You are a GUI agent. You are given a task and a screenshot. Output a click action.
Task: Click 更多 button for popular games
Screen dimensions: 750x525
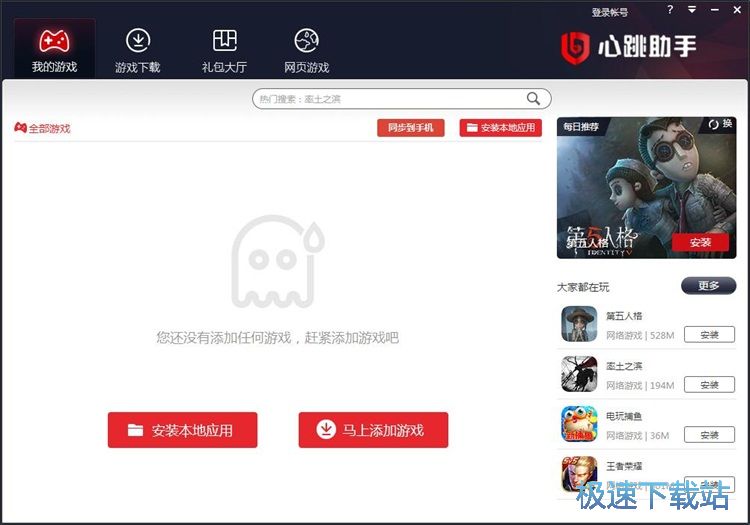coord(708,285)
